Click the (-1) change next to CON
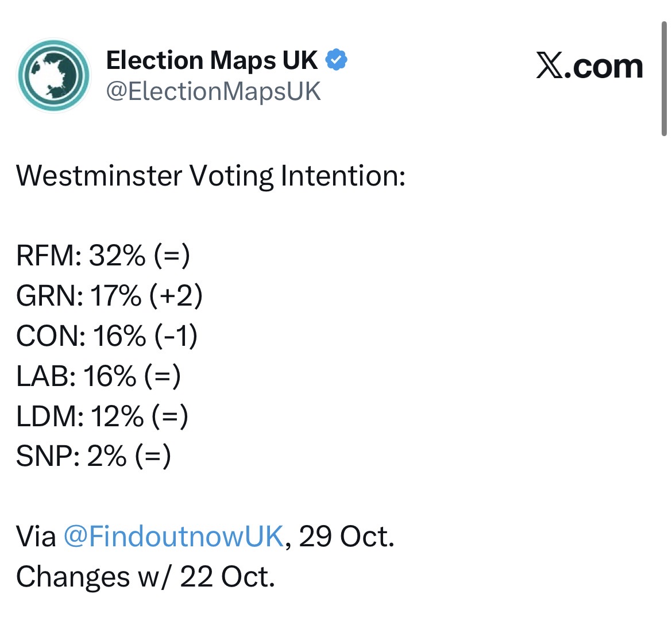 [x=176, y=336]
